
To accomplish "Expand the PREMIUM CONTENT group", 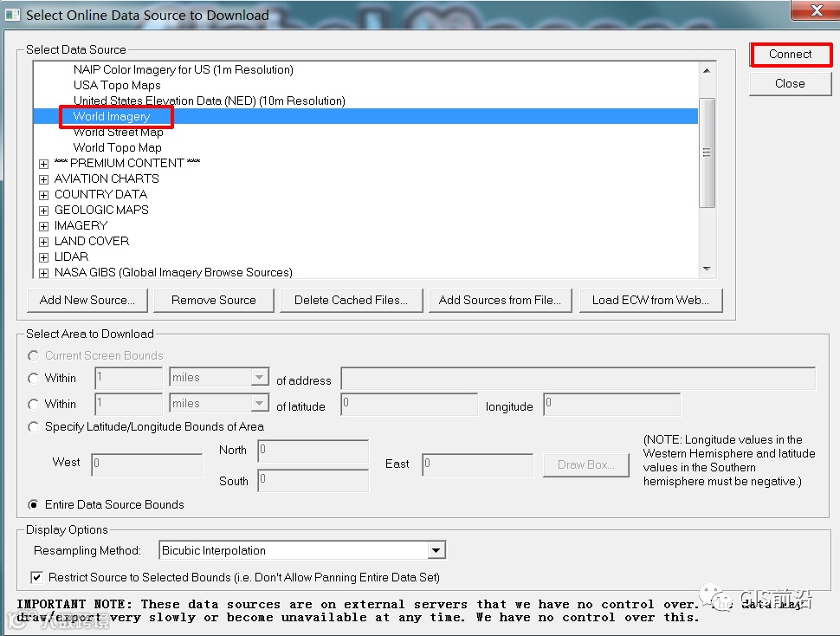I will click(44, 164).
